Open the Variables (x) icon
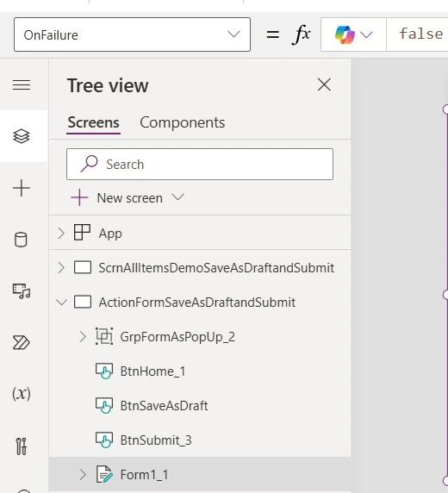The height and width of the screenshot is (493, 448). tap(22, 394)
